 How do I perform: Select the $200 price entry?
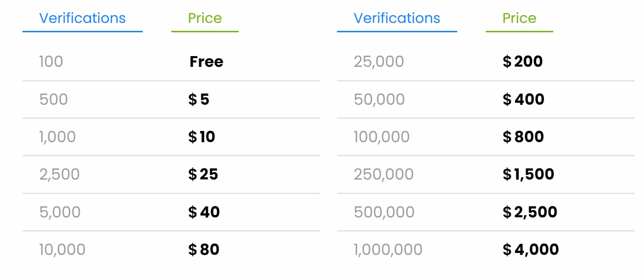(523, 62)
